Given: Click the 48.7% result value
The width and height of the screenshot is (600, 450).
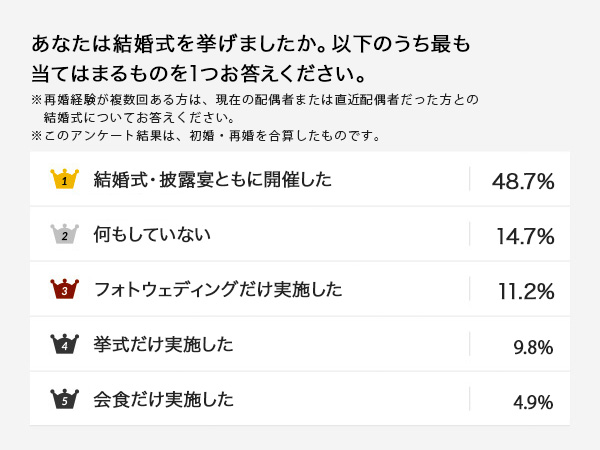Looking at the screenshot, I should coord(523,181).
